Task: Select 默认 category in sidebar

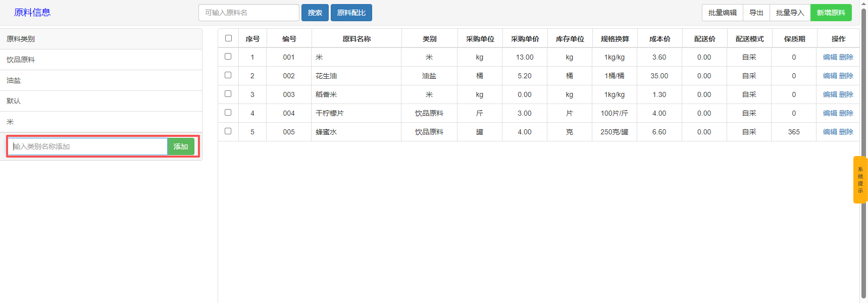Action: point(14,101)
